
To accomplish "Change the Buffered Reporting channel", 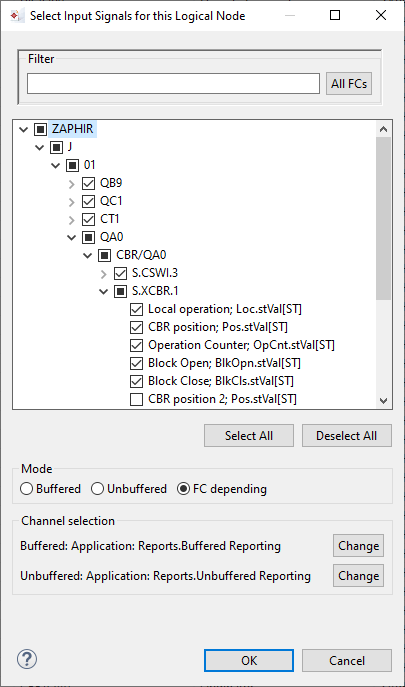I will point(359,545).
